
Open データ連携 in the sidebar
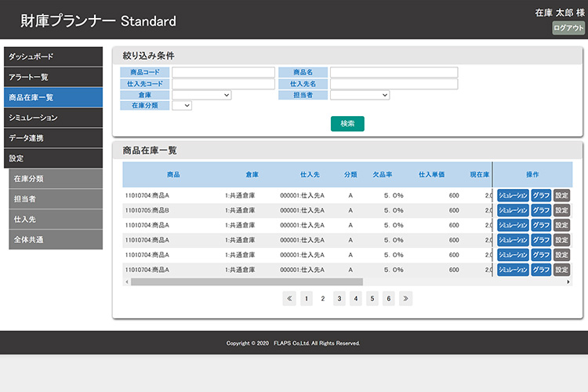[52, 138]
